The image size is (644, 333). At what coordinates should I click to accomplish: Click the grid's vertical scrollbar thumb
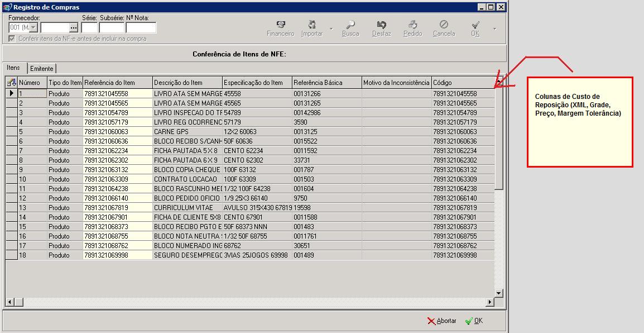[x=498, y=139]
